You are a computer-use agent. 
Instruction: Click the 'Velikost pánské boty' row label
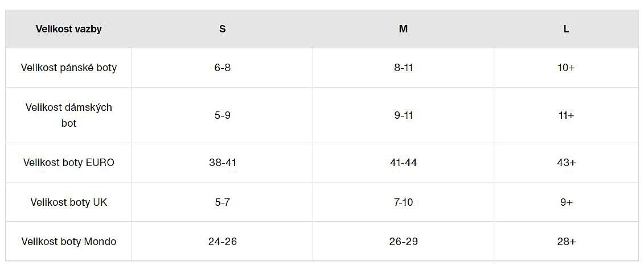coord(69,68)
